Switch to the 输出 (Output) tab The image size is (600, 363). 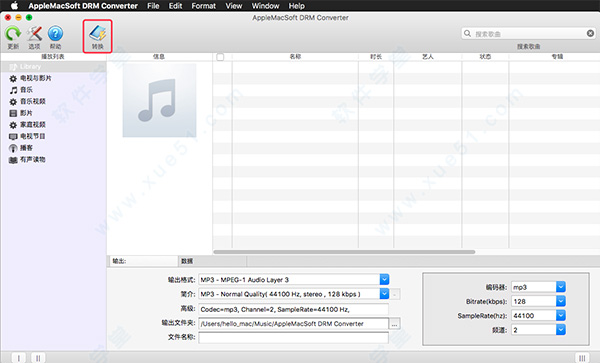143,261
